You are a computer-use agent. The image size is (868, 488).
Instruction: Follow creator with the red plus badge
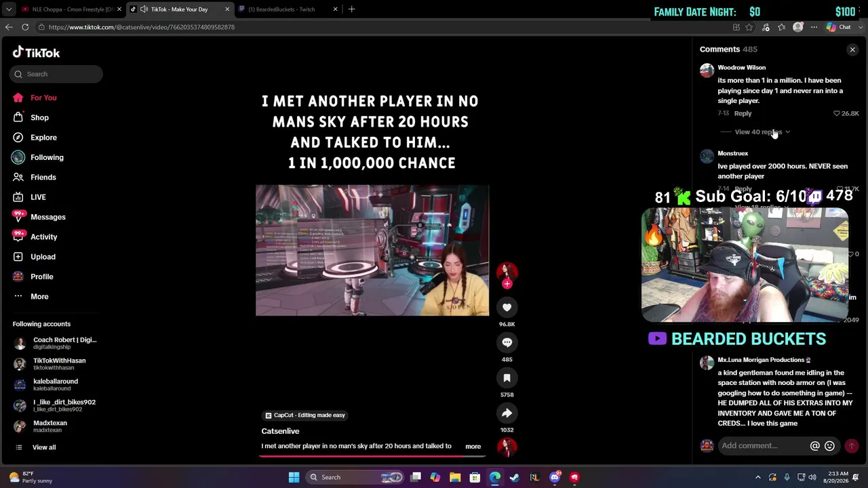(507, 284)
